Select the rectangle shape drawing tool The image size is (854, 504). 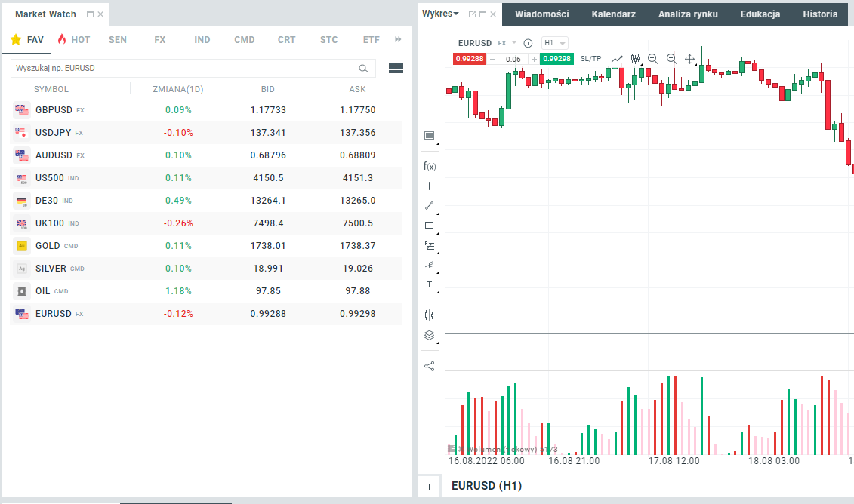(430, 225)
